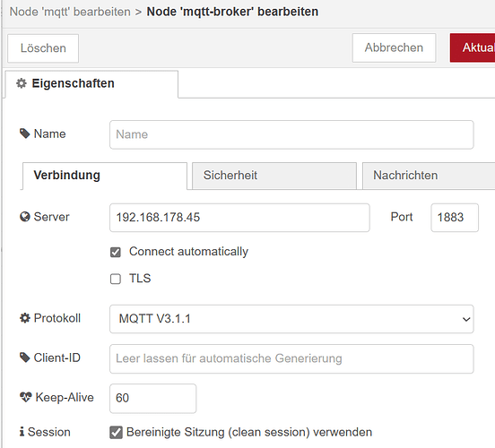Switch to the Sicherheit tab

click(274, 176)
